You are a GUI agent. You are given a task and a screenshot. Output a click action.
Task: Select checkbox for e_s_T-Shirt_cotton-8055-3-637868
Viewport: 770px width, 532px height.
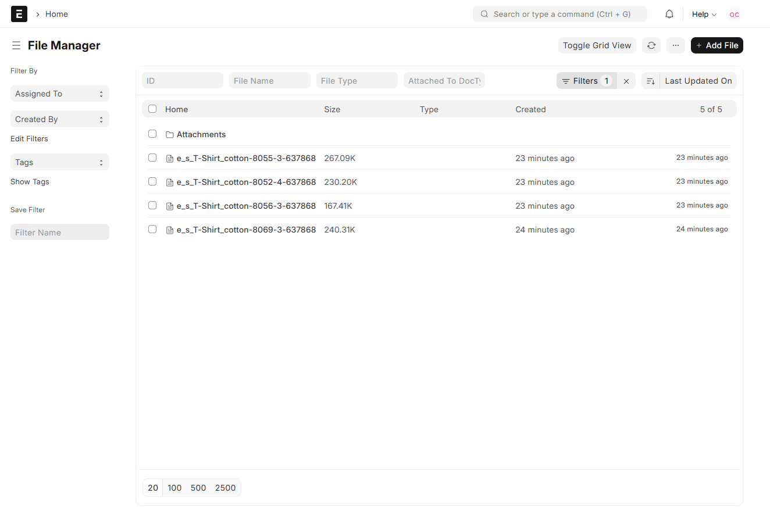pos(152,158)
